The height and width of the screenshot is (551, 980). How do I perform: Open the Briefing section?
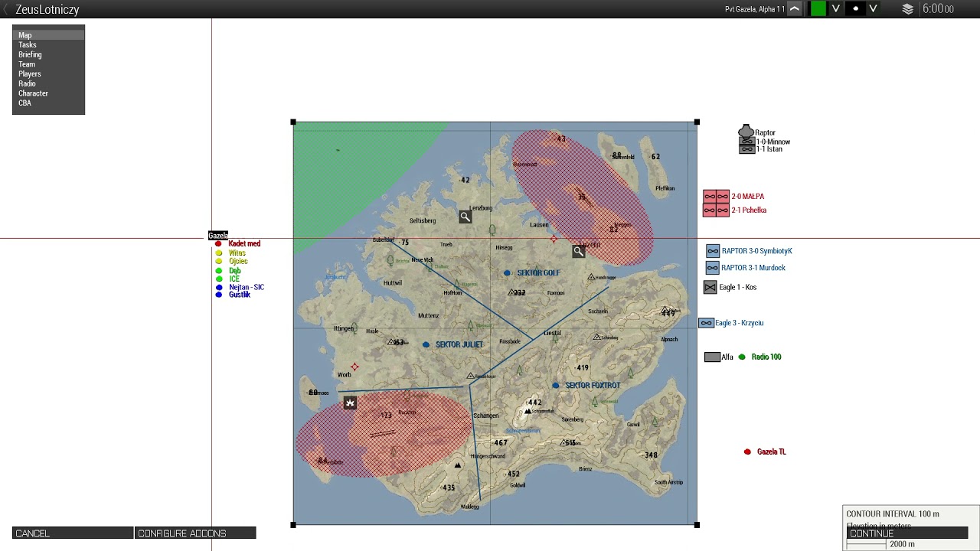(x=48, y=55)
